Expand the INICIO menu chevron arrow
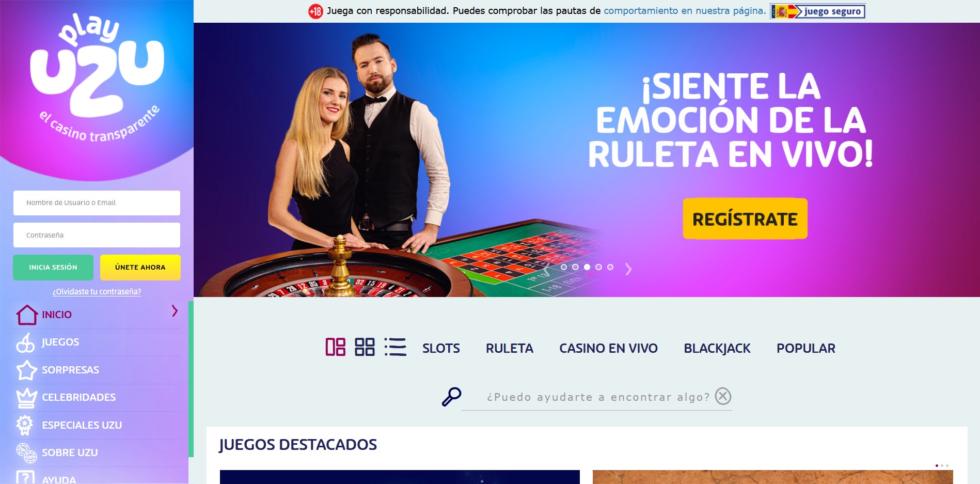The height and width of the screenshot is (484, 980). 175,311
